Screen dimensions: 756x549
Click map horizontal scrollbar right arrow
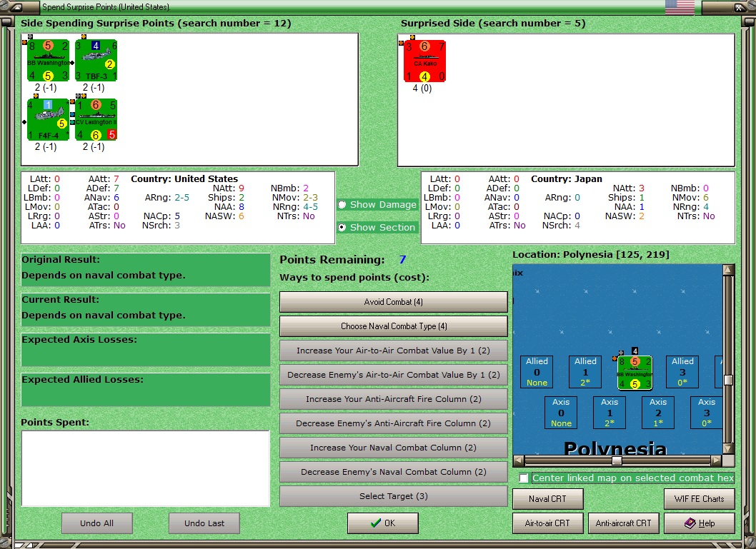click(x=717, y=460)
